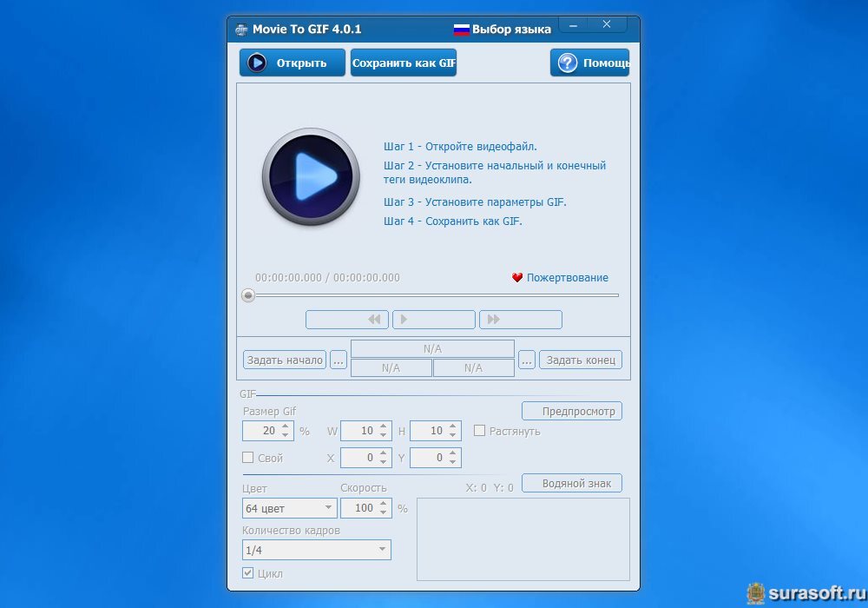Viewport: 868px width, 608px height.
Task: Open the Помощь help button
Action: pos(590,63)
